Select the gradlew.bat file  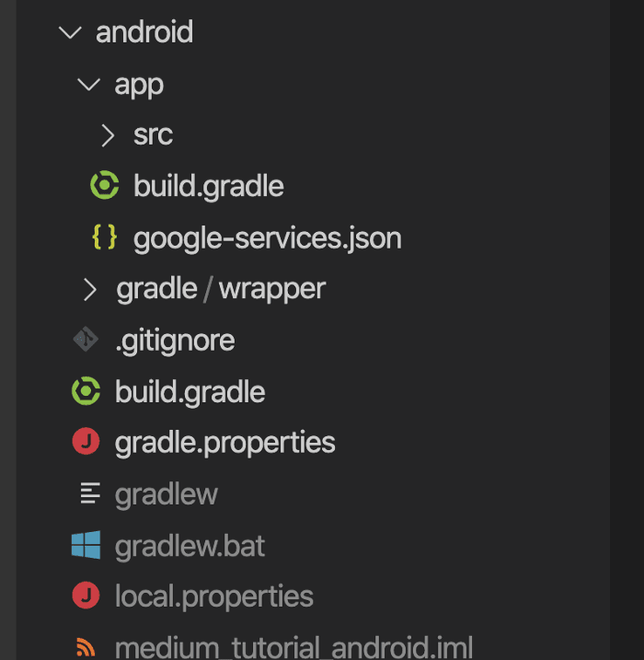(x=190, y=547)
